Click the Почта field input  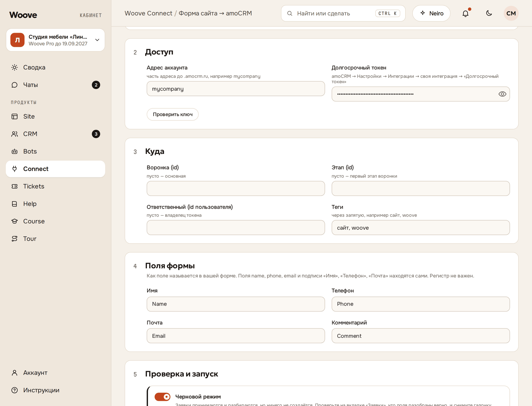click(236, 336)
